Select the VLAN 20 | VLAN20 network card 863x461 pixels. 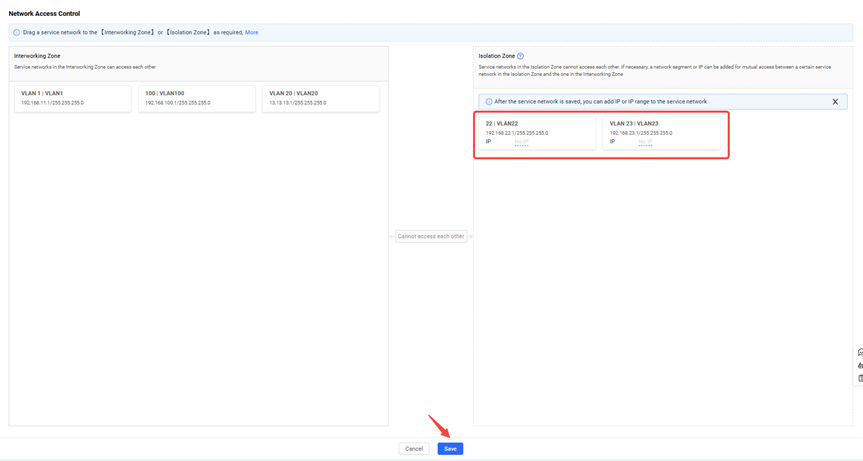tap(321, 98)
